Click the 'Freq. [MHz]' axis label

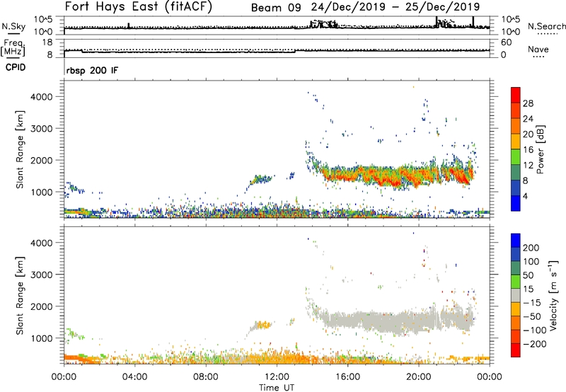[x=13, y=47]
